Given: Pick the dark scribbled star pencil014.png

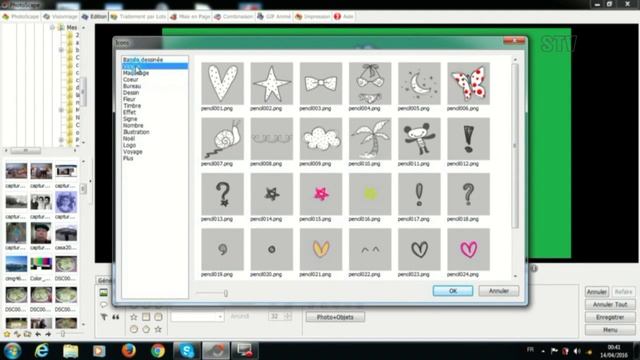Looking at the screenshot, I should pos(271,194).
